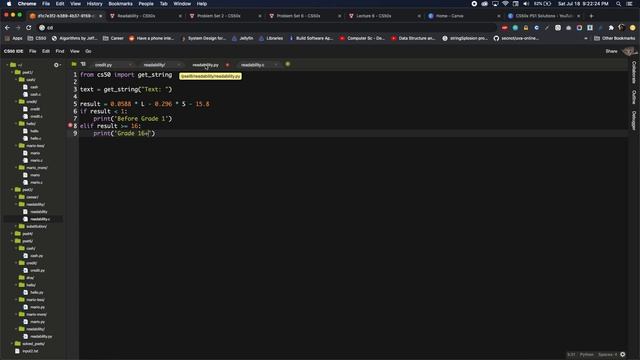Click the Share button in IDE
The image size is (640, 360).
611,51
